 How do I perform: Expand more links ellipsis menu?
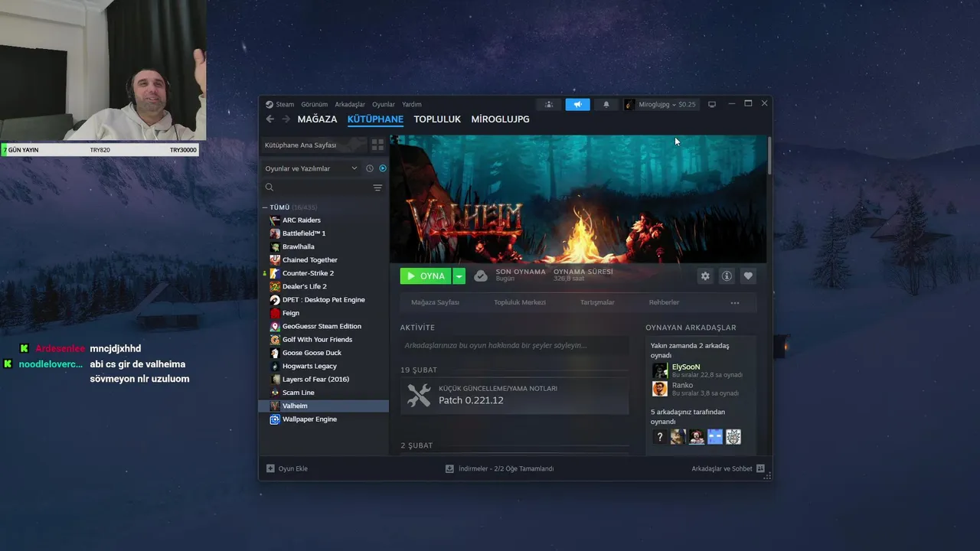pyautogui.click(x=735, y=303)
